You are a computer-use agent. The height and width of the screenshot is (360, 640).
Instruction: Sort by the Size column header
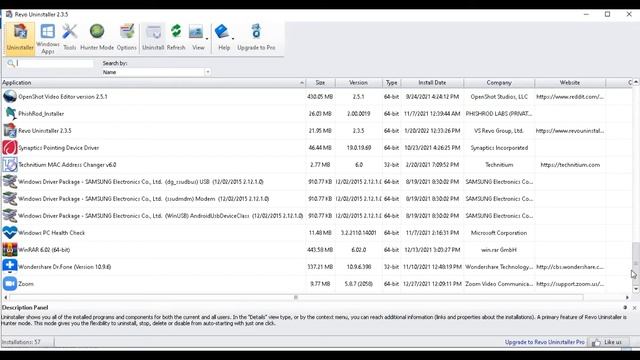[x=320, y=82]
